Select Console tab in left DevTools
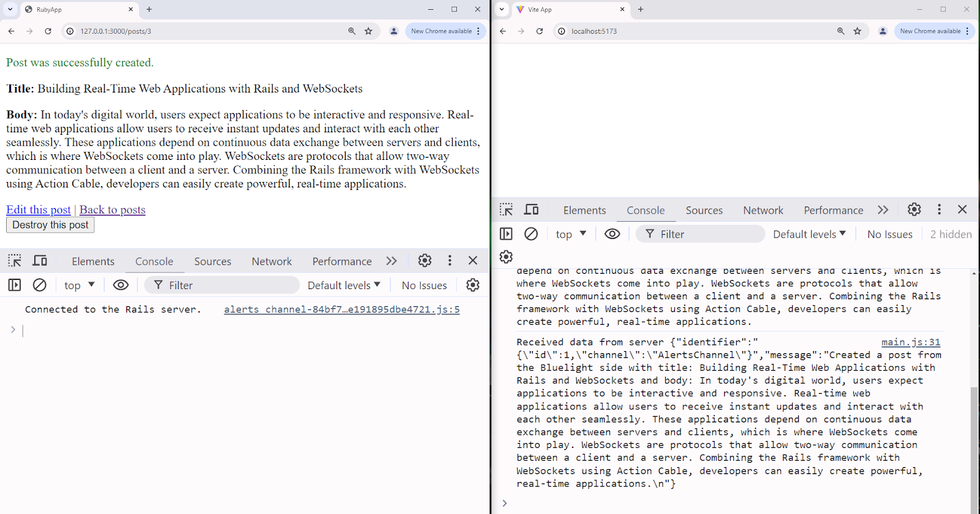Viewport: 980px width, 514px height. (x=154, y=262)
